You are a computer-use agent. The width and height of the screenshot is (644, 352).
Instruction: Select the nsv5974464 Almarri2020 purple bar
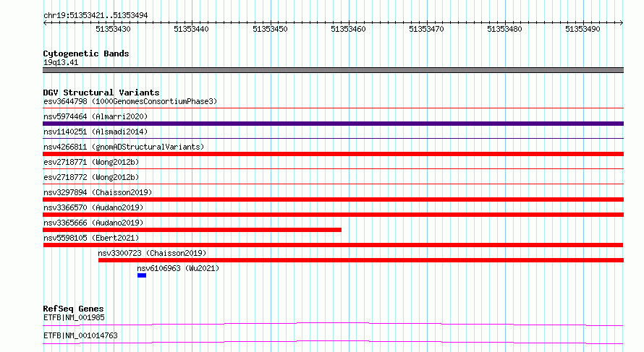333,124
